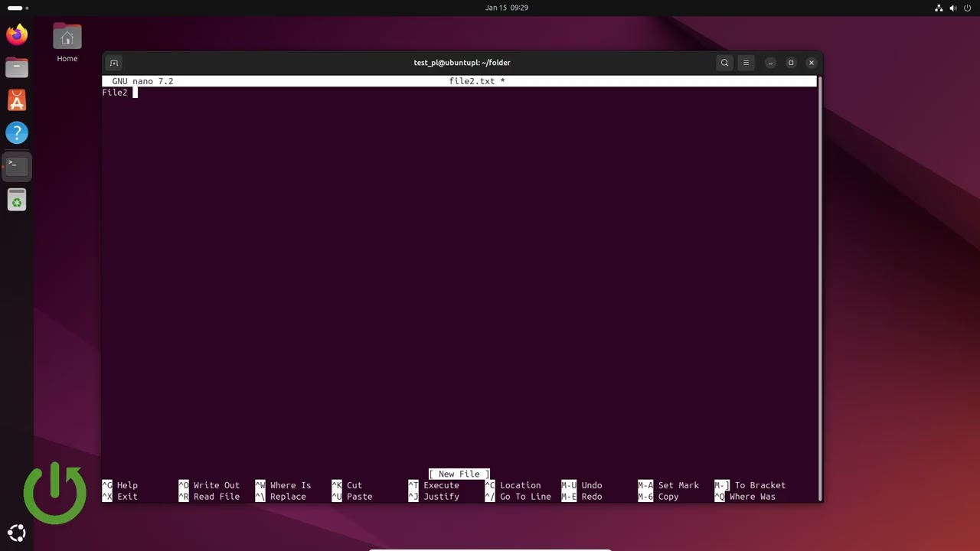
Task: Open the Files manager dock icon
Action: coord(17,67)
